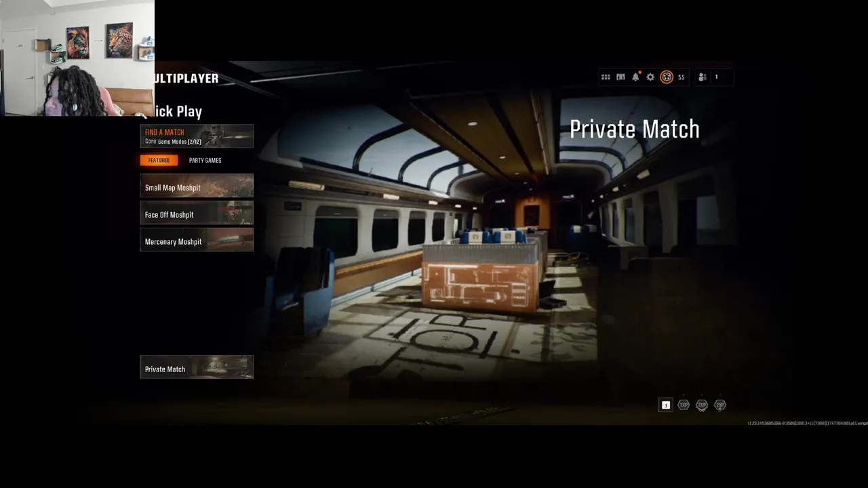Select the Find A Match tile

pos(197,136)
